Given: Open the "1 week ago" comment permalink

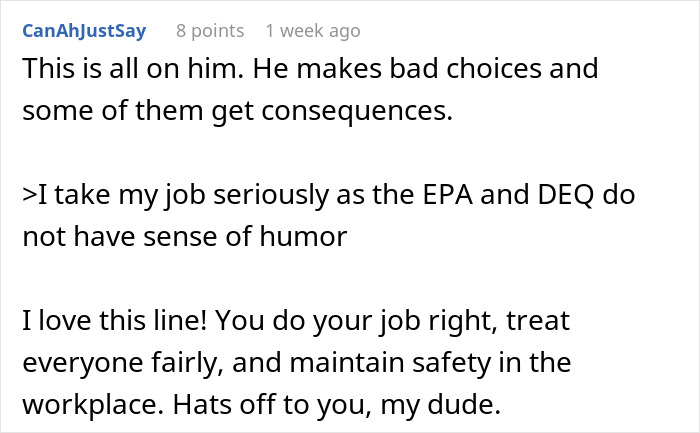Looking at the screenshot, I should [x=313, y=31].
